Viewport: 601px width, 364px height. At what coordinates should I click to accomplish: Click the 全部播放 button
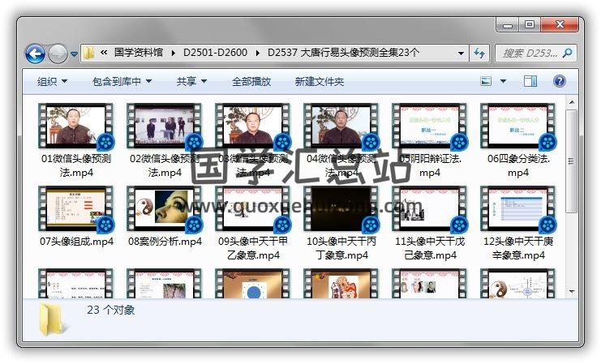pos(251,82)
